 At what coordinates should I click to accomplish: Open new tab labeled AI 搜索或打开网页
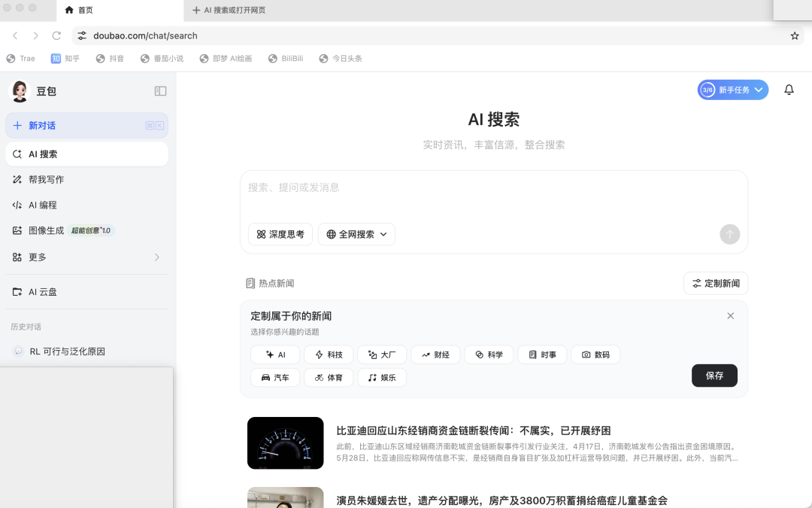(229, 11)
